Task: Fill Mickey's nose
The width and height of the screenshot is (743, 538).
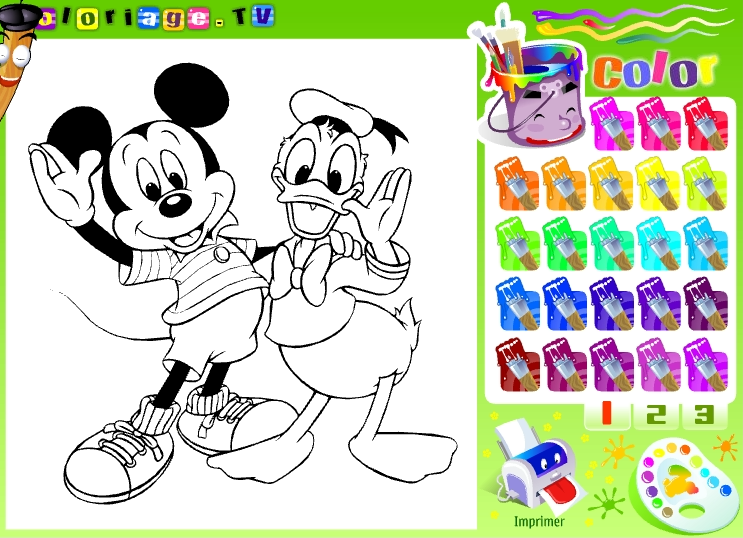Action: click(x=175, y=203)
